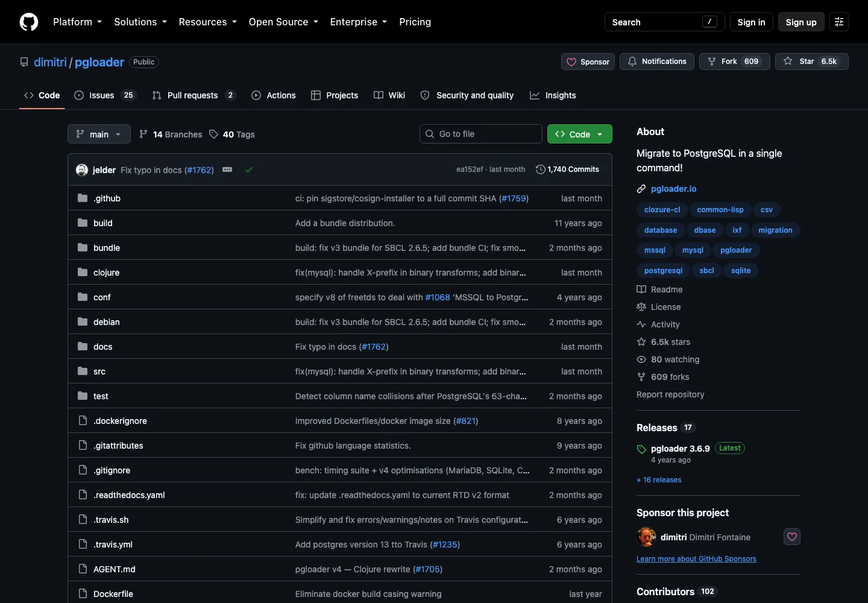Image resolution: width=868 pixels, height=603 pixels.
Task: Click the book icon beside Readme
Action: coord(641,289)
